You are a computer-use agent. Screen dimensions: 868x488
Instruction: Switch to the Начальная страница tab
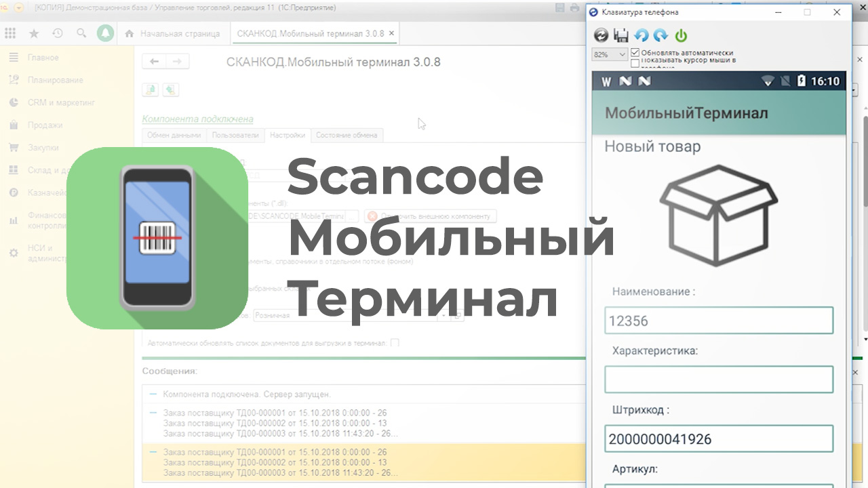[x=174, y=33]
